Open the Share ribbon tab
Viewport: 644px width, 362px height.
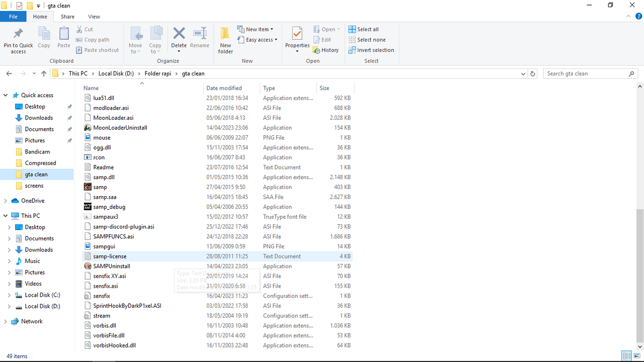(67, 17)
